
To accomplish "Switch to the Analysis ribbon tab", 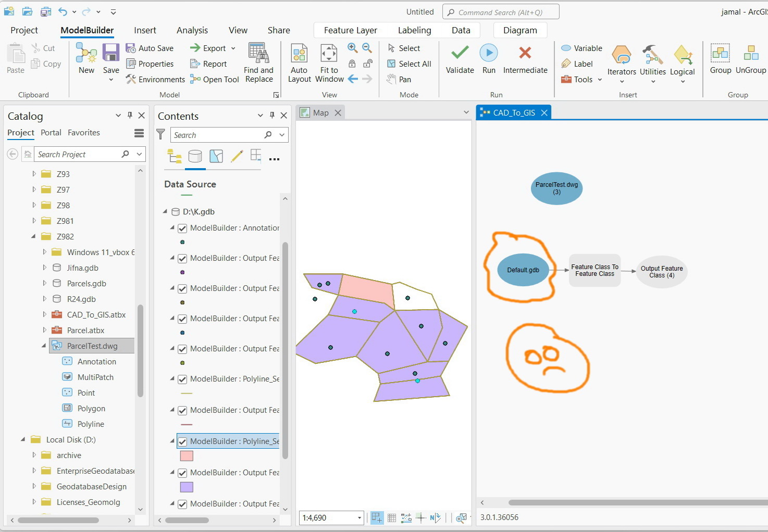I will click(192, 30).
